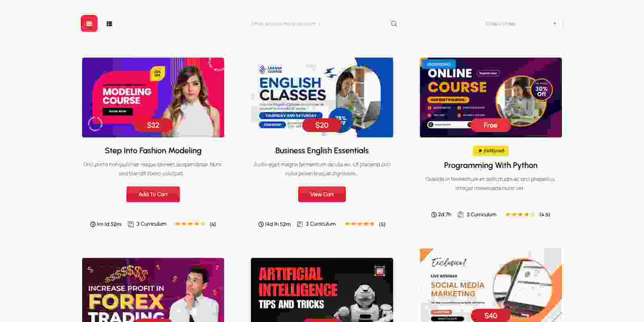
Task: Open Business English Essentials title link
Action: (x=322, y=151)
